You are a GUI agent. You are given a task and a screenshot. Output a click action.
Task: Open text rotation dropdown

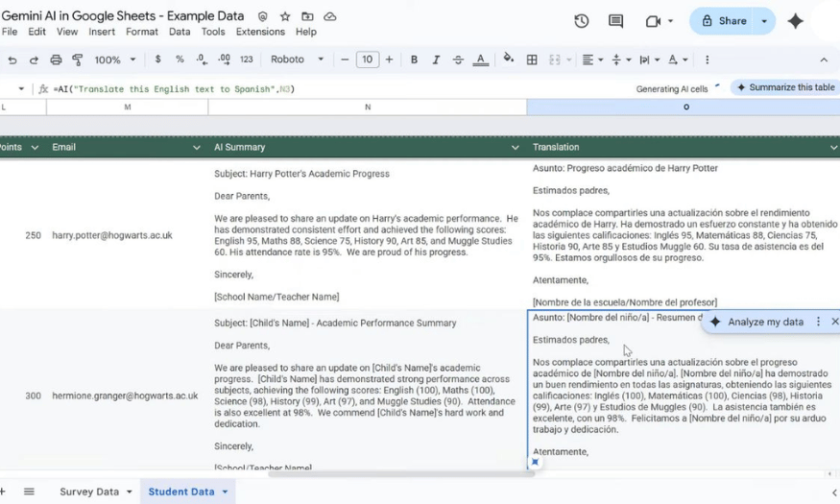(x=678, y=60)
